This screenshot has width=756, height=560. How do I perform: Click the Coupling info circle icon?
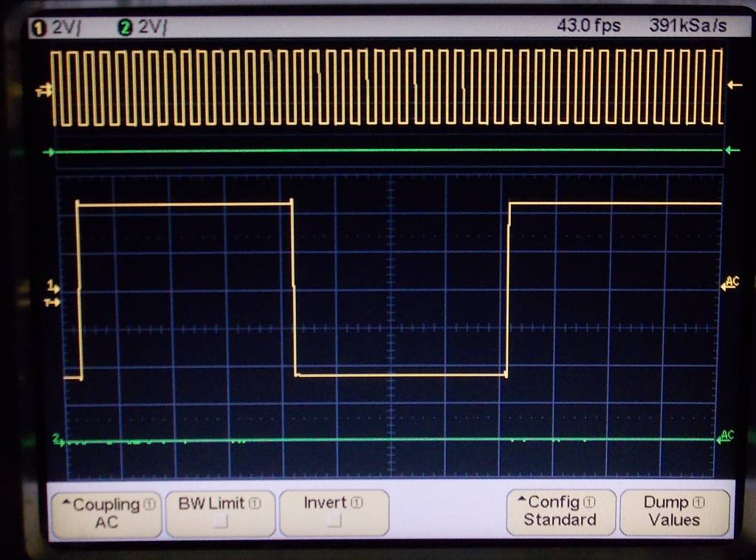150,504
